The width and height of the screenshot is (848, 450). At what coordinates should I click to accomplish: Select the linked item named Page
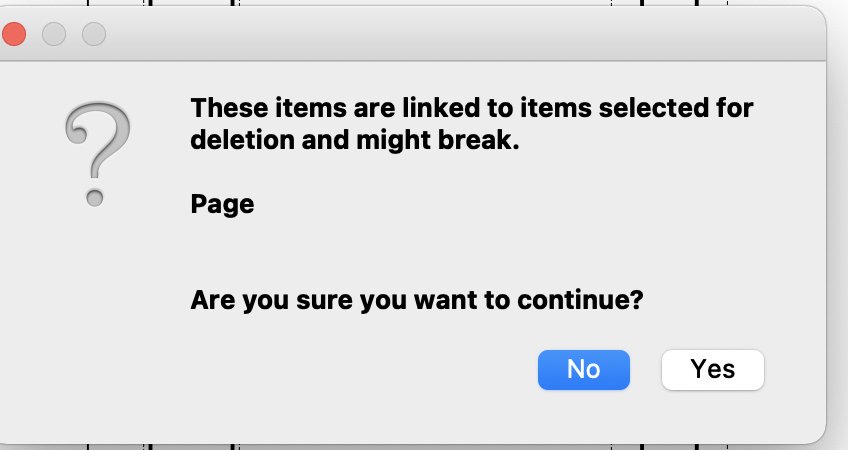point(222,205)
